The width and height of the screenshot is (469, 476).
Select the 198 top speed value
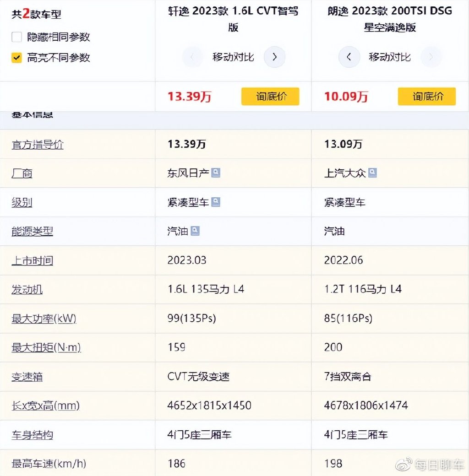tap(333, 464)
